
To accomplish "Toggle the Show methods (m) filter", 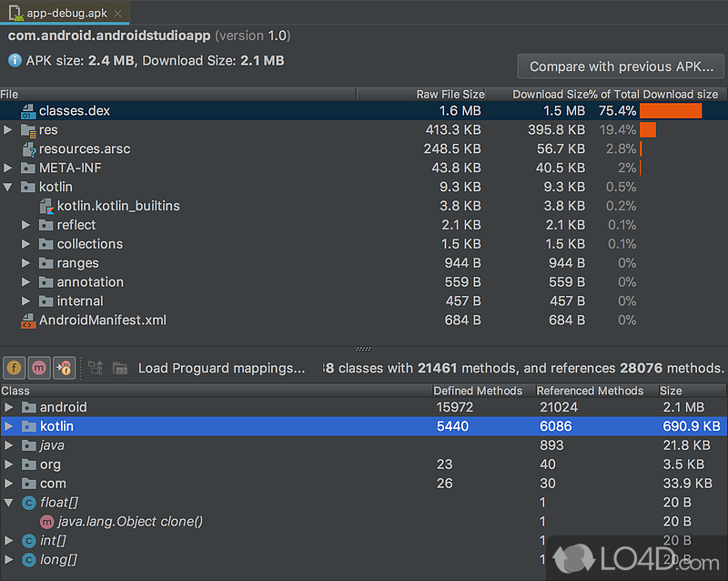I will tap(38, 368).
